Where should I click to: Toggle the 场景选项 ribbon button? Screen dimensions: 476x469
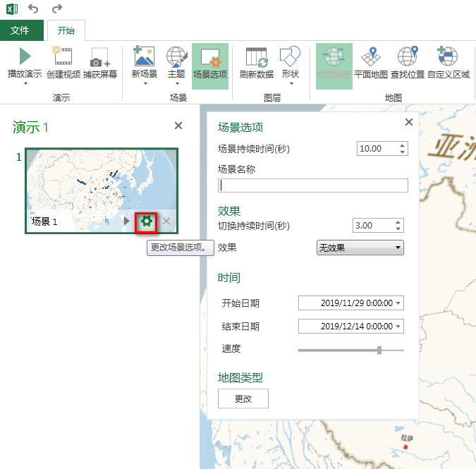(x=210, y=66)
